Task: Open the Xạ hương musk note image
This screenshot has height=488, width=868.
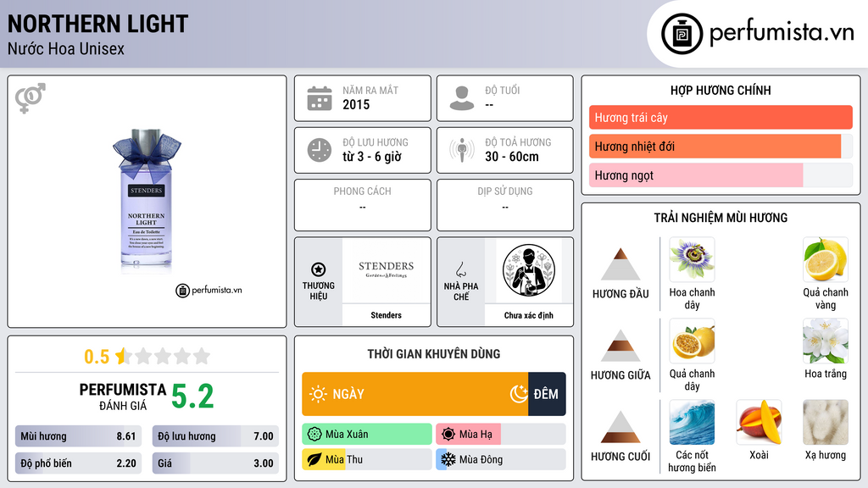Action: (x=826, y=422)
